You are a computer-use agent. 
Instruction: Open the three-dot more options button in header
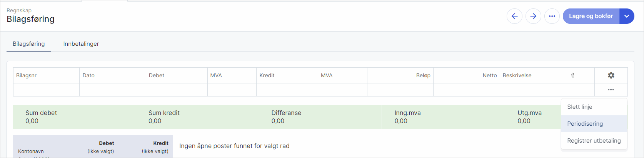(552, 16)
